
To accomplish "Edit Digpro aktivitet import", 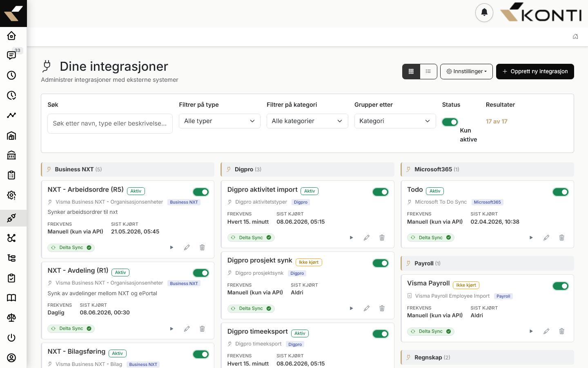I will (367, 238).
